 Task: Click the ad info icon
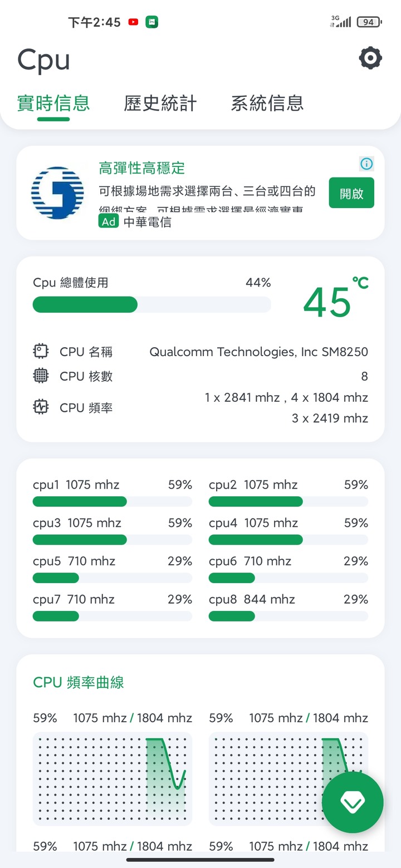tap(366, 164)
